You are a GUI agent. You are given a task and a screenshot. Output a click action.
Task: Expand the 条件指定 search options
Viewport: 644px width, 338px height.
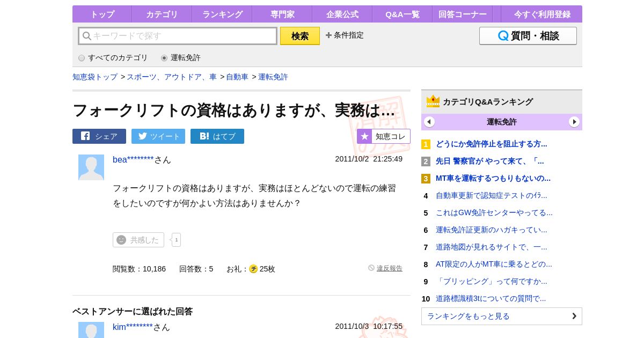(345, 35)
